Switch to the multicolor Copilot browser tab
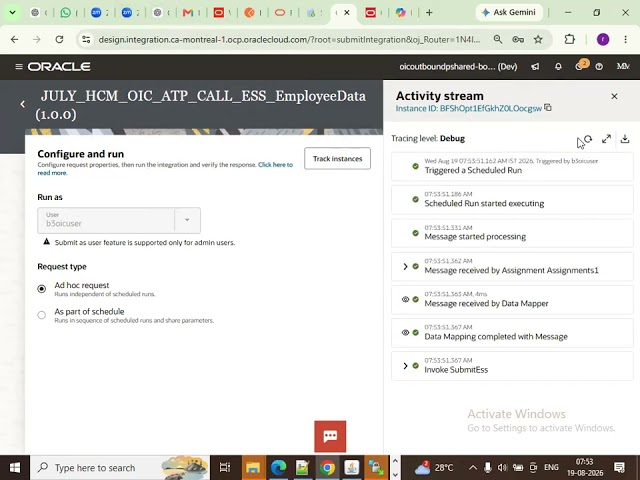Viewport: 640px width, 480px height. (x=401, y=13)
